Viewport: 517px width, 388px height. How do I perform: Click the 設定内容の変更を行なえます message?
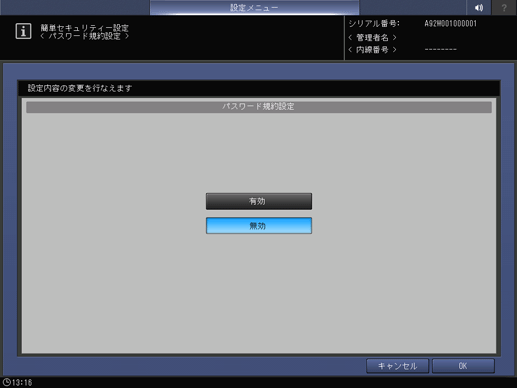pyautogui.click(x=80, y=88)
